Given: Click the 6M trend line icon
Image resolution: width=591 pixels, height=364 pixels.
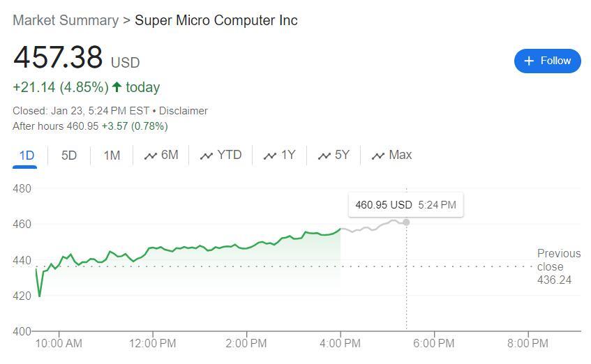Looking at the screenshot, I should pyautogui.click(x=150, y=156).
